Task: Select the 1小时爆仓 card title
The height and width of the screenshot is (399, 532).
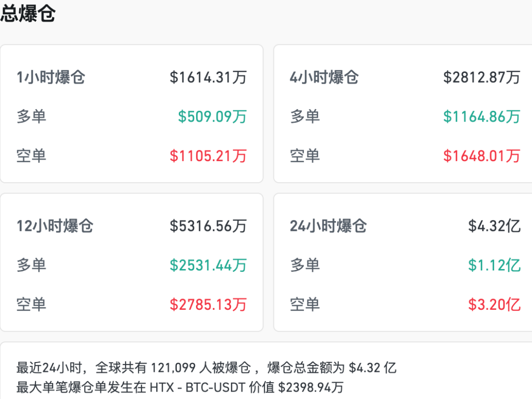Action: click(51, 77)
